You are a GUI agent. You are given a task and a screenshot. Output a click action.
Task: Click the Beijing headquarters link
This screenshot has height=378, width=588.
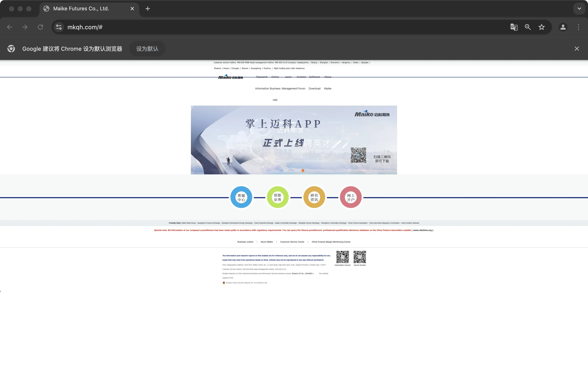pyautogui.click(x=314, y=63)
